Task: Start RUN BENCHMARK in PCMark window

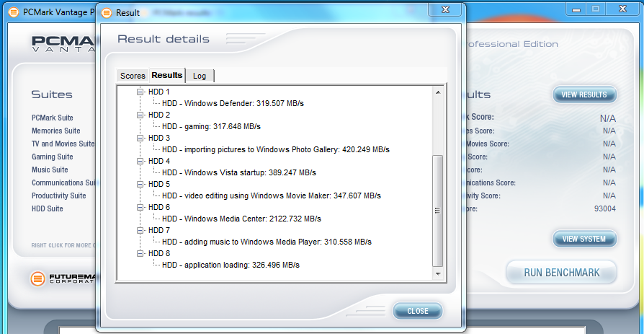Action: coord(561,272)
